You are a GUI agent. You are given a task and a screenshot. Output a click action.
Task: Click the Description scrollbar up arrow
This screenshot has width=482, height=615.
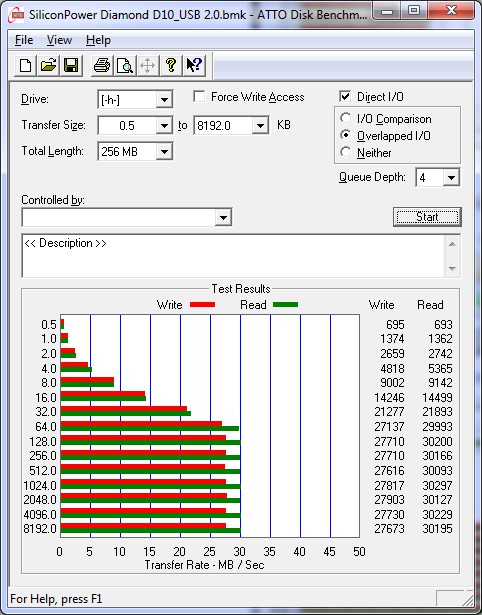(452, 244)
